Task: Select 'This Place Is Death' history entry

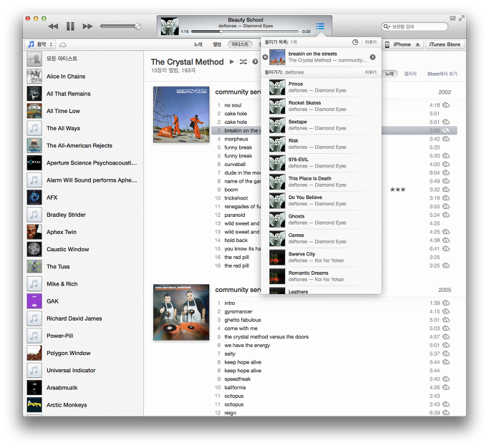Action: tap(321, 182)
